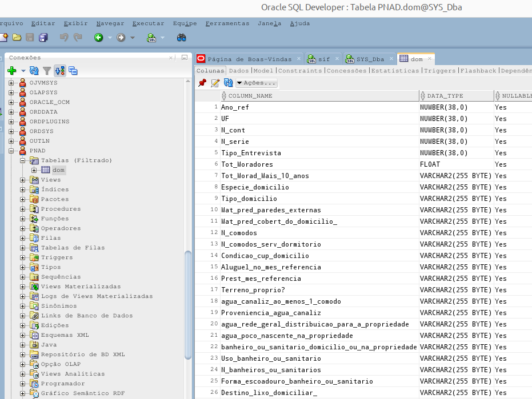
Task: Collapse the Tabelas (Filtrado) node
Action: click(x=23, y=160)
